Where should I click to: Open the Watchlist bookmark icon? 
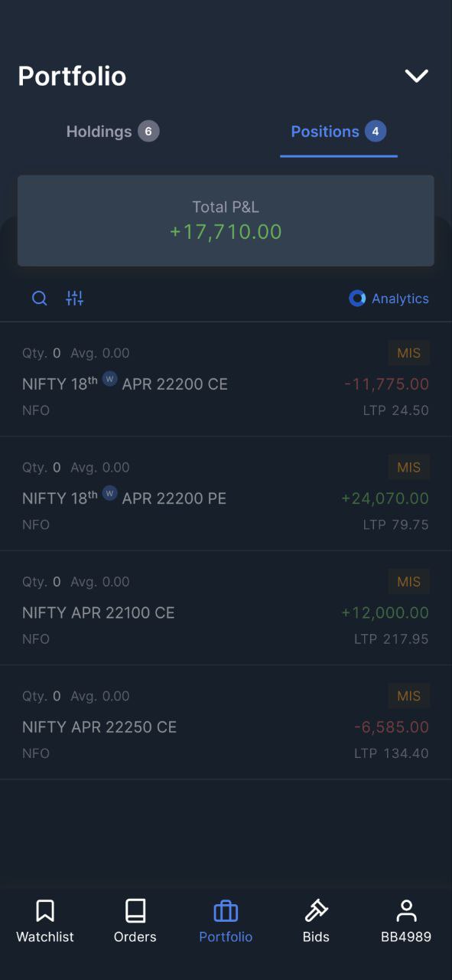(45, 910)
